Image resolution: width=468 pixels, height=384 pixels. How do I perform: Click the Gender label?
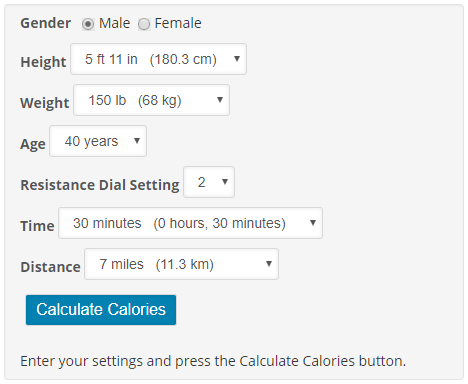coord(46,23)
